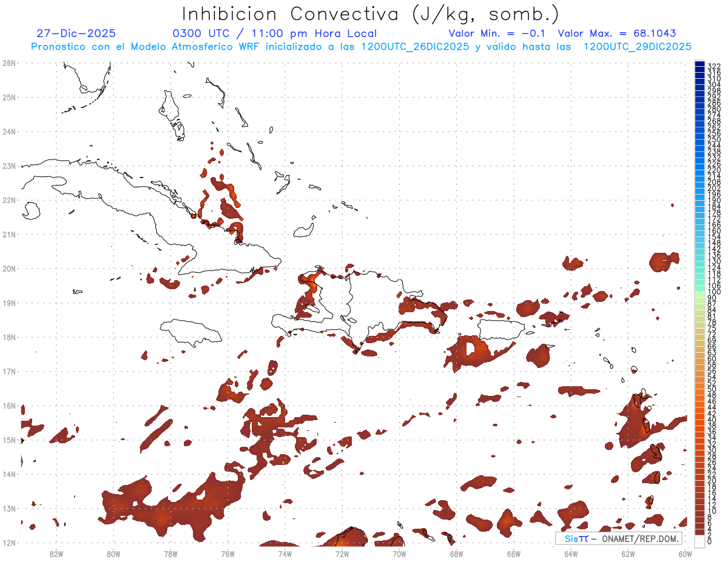Viewport: 728px width, 562px height.
Task: Click the 18N latitude label
Action: (9, 337)
